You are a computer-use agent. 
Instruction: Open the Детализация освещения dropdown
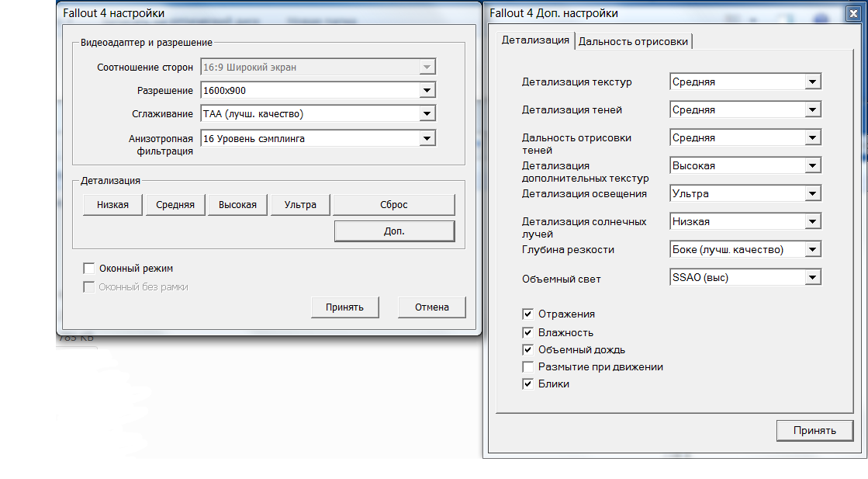pos(745,194)
